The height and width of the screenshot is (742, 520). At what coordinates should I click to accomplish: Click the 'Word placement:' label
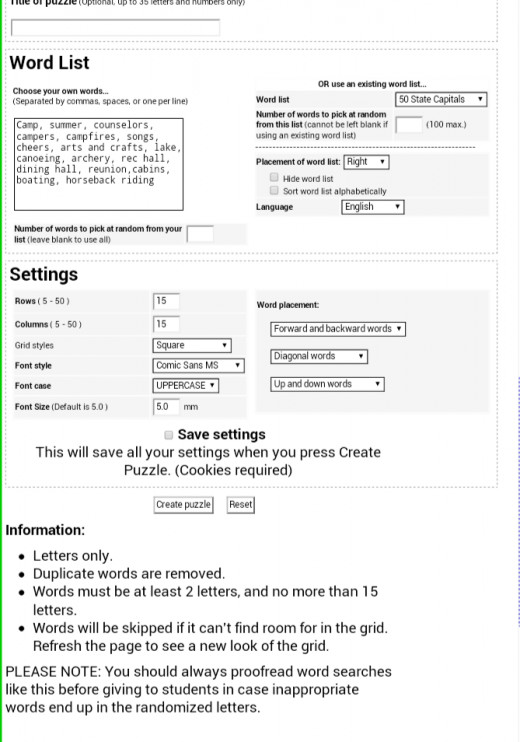(288, 305)
